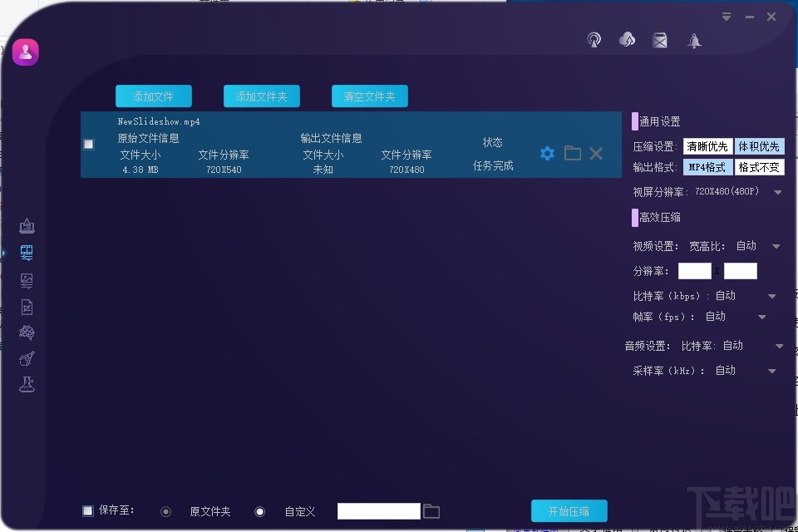Open output folder for NewSlideshow.mp4 task

pyautogui.click(x=572, y=153)
